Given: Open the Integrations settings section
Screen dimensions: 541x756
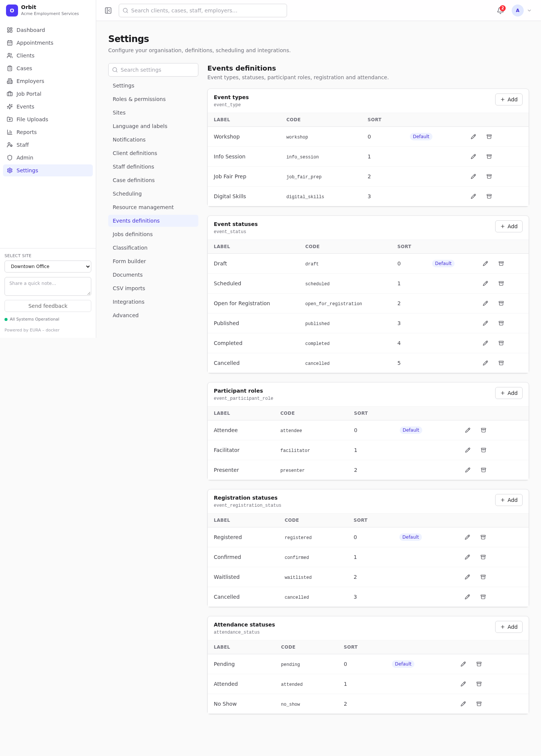Looking at the screenshot, I should click(153, 302).
